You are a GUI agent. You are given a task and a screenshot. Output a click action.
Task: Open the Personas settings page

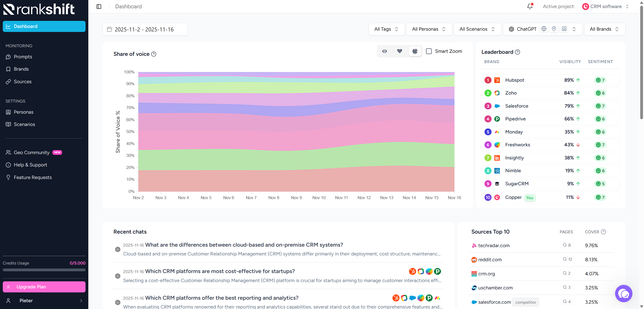23,112
